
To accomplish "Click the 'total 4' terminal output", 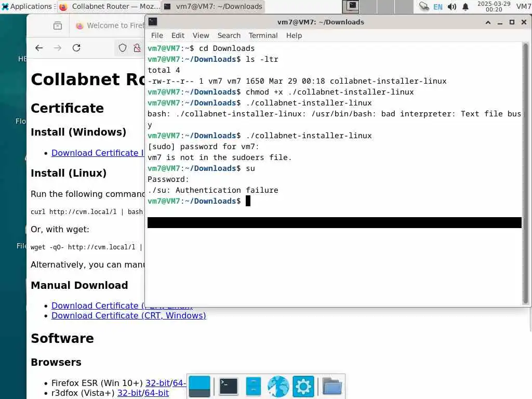I will 164,70.
